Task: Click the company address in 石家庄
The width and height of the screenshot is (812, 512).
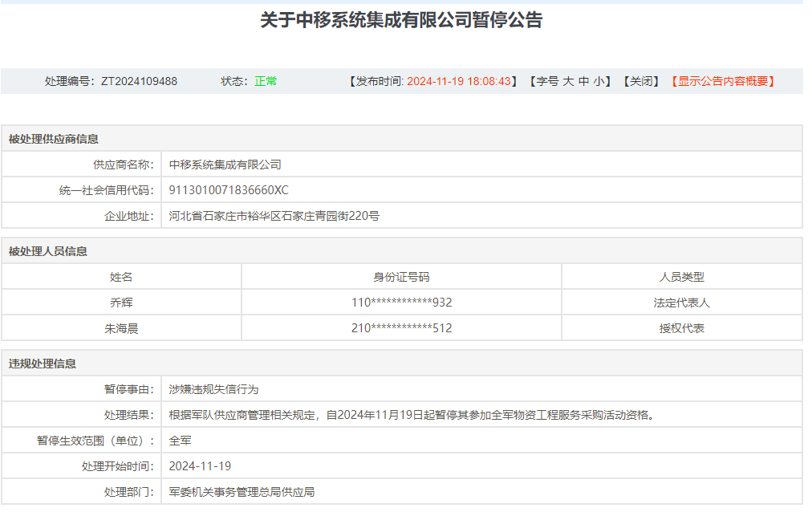Action: (x=274, y=216)
